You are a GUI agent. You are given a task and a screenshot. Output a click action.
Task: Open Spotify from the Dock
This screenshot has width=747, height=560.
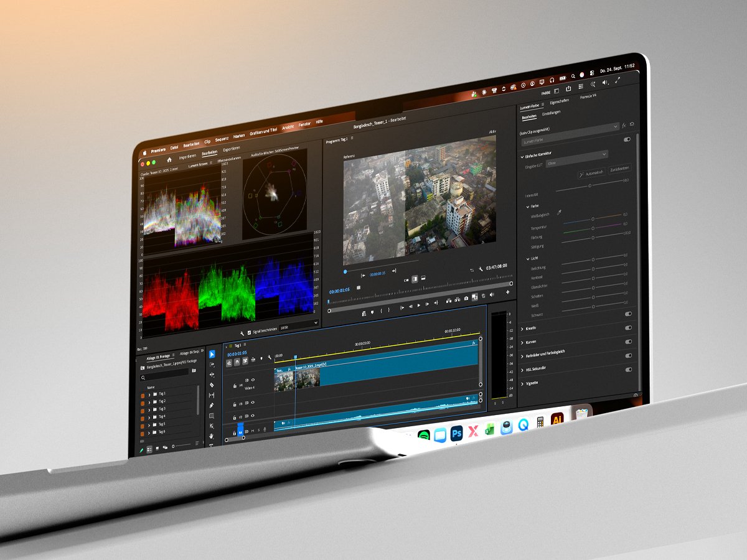click(x=424, y=435)
